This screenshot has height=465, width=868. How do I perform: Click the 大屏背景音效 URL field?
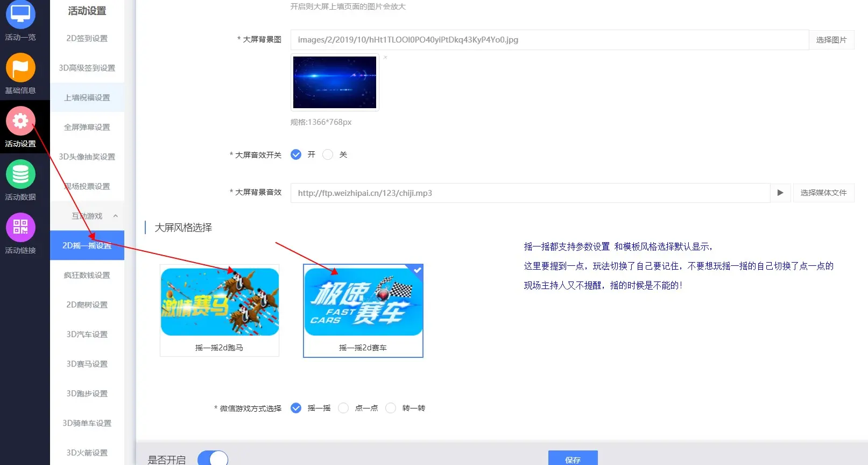[530, 193]
